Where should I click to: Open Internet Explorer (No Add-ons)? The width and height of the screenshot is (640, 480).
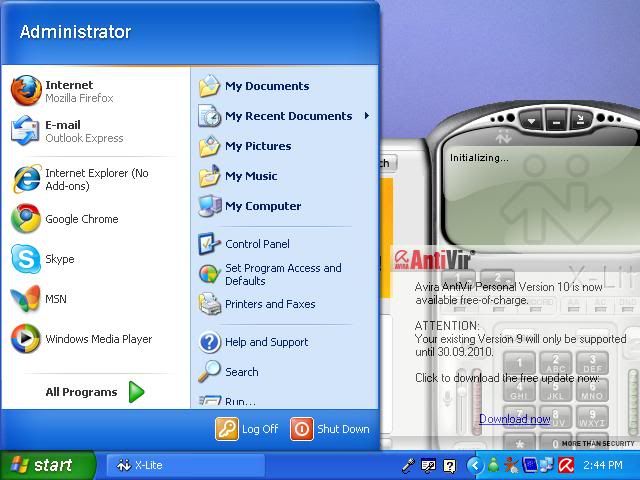80,179
